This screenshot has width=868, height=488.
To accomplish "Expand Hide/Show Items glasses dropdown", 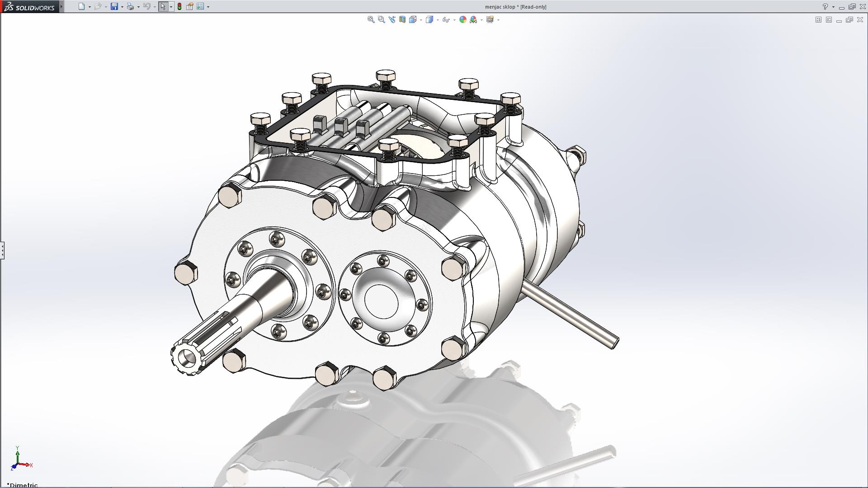I will pyautogui.click(x=454, y=20).
